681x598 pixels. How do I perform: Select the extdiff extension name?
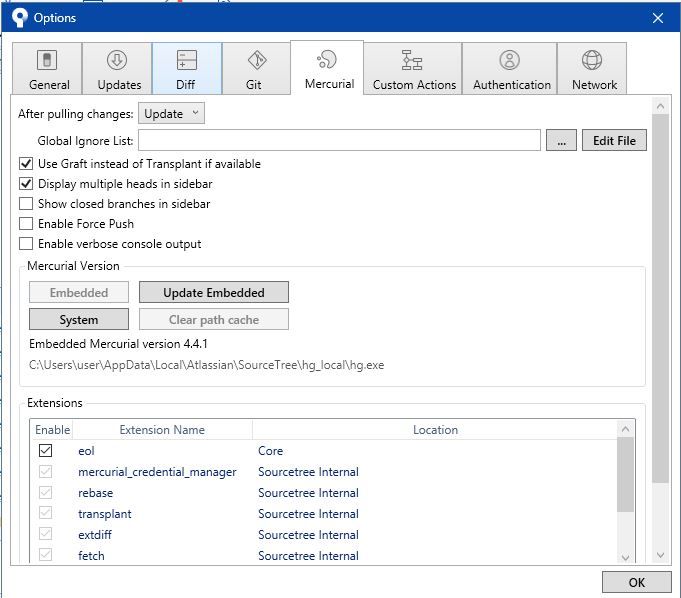95,535
